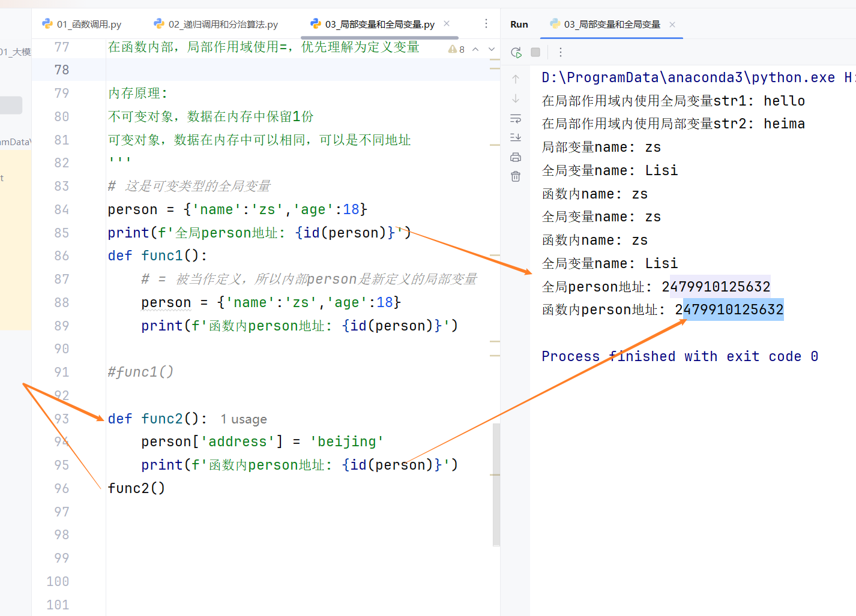
Task: Close the 03_局部变量和全局变量 run tab
Action: tap(672, 25)
